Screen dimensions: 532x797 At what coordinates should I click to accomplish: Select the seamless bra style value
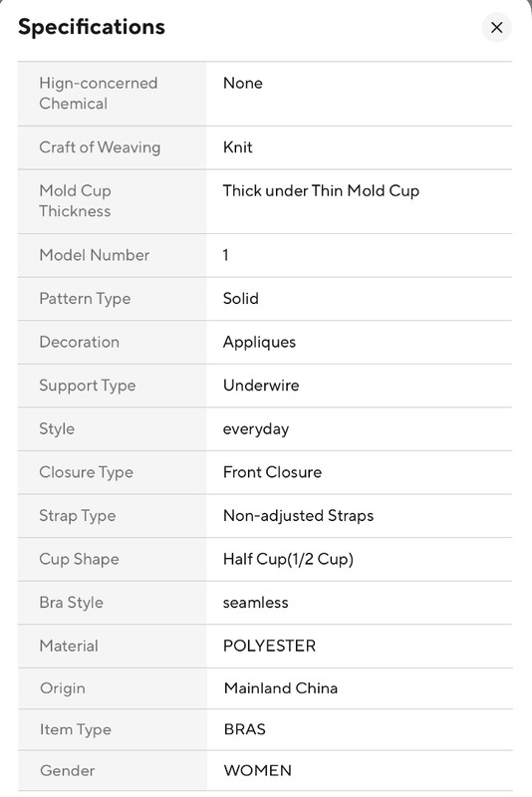(x=256, y=603)
